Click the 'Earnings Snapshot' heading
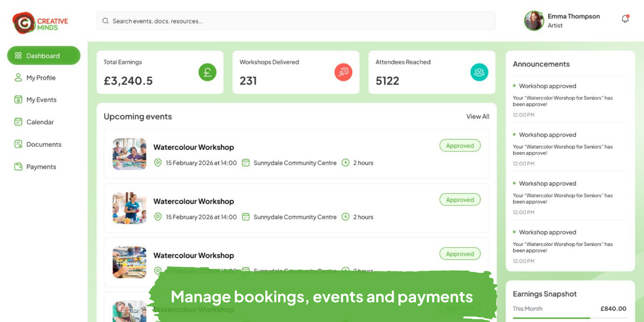 click(x=544, y=294)
